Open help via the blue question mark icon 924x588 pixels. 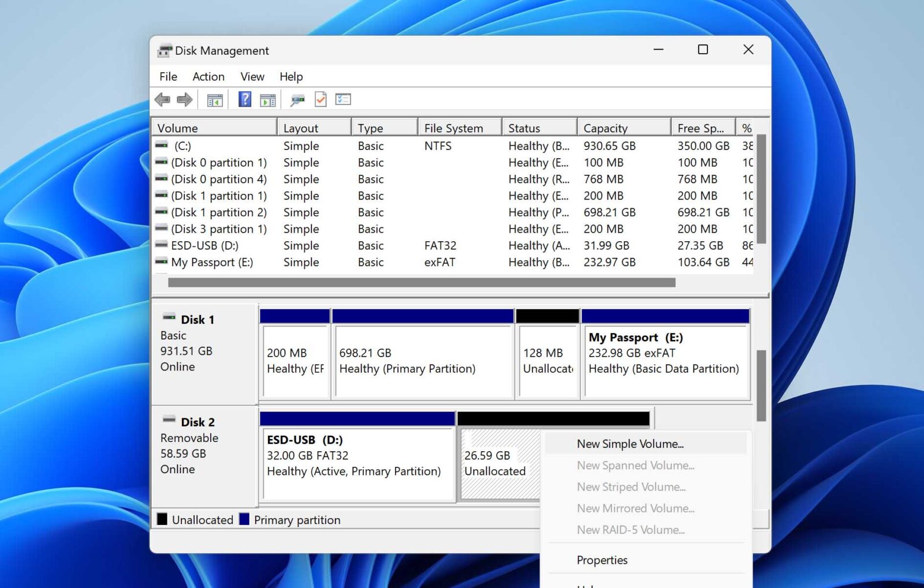point(244,99)
